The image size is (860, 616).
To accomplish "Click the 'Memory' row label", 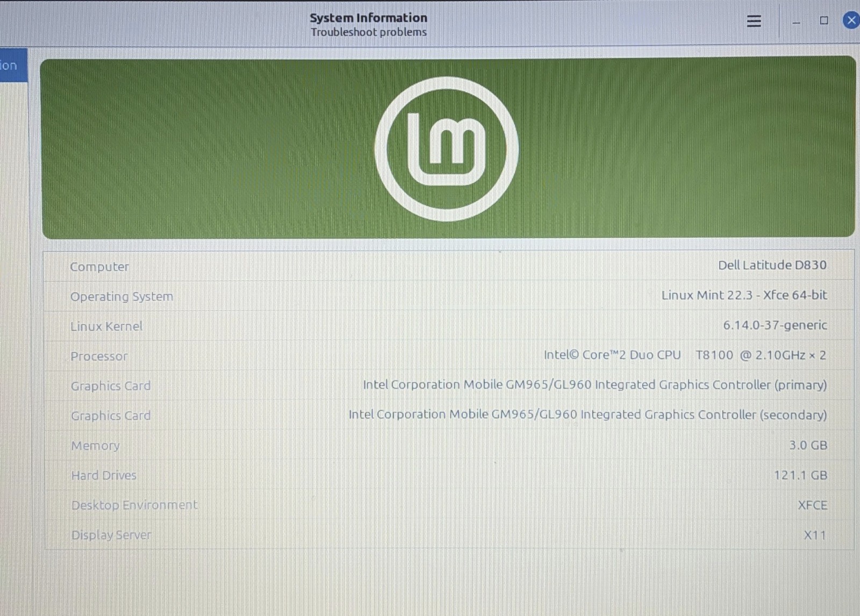I will click(95, 446).
